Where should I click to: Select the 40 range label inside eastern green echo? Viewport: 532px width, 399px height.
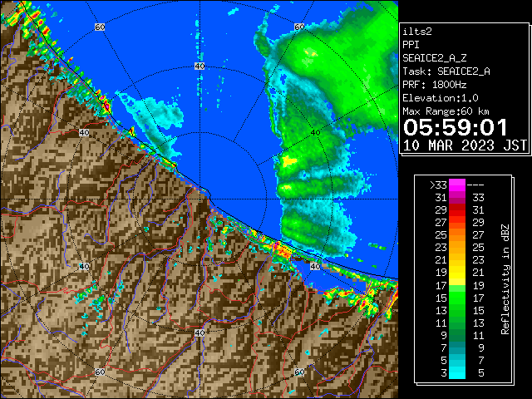[x=316, y=132]
